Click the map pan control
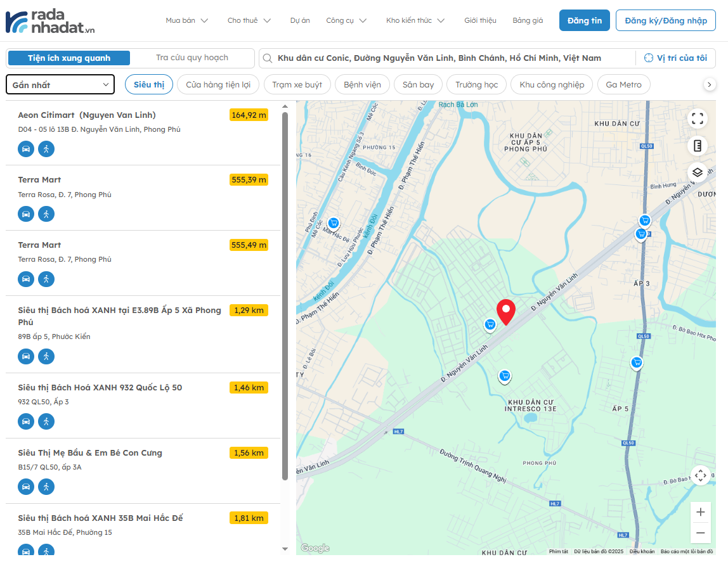The image size is (728, 564). (x=701, y=475)
